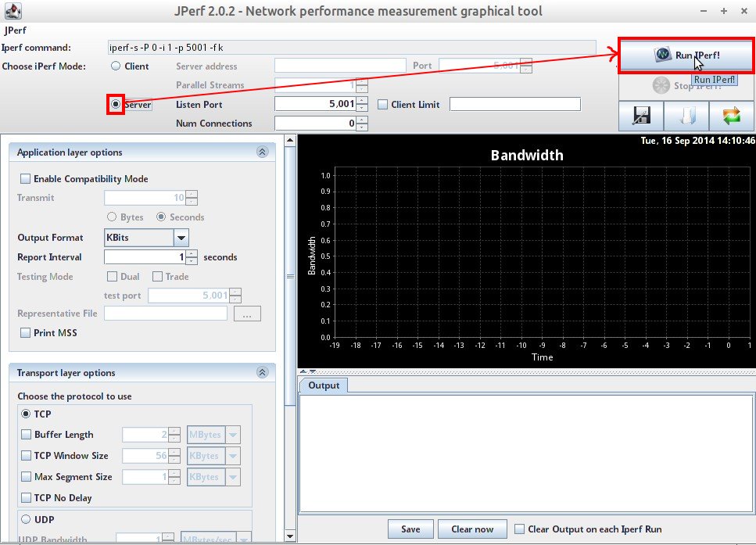Enable Buffer Length checkbox
Image resolution: width=756 pixels, height=545 pixels.
tap(26, 435)
